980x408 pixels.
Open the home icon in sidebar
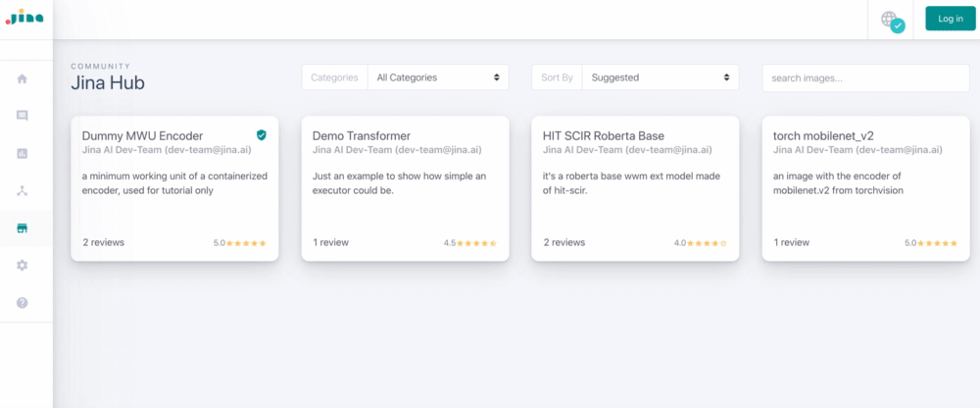(x=22, y=78)
